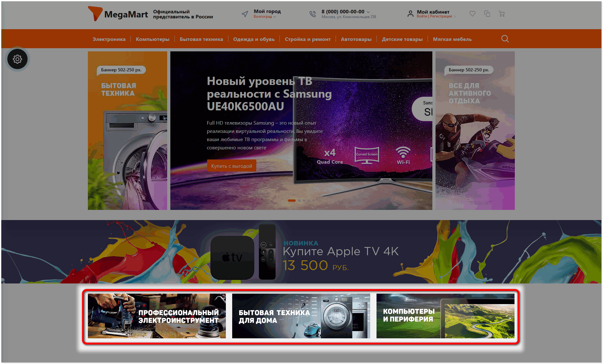Open the Электроника menu
Screen dimensions: 603x364
tap(109, 39)
